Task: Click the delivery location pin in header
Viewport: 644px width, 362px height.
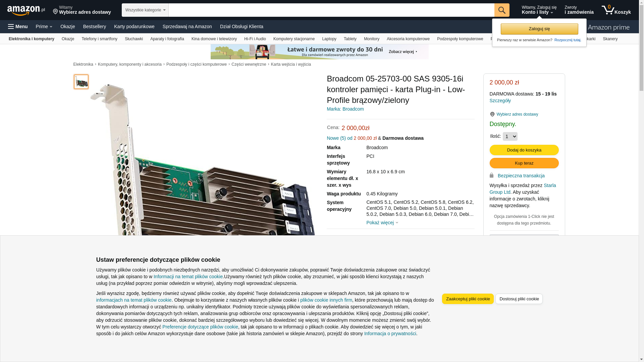Action: click(x=55, y=12)
